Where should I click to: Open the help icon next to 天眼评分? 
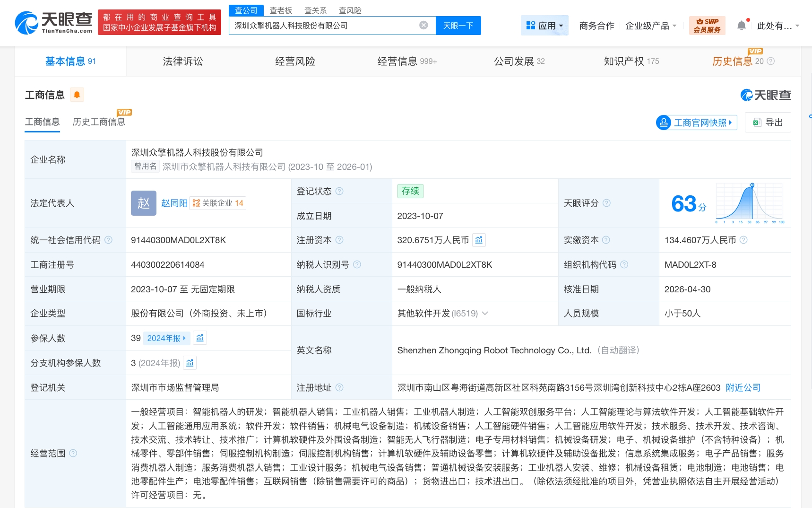click(606, 203)
